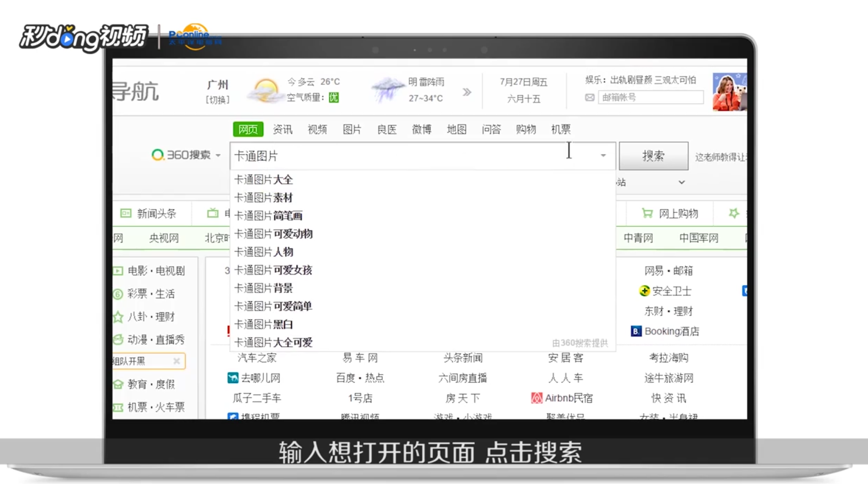Click the 动漫·直播秀 sidebar icon
This screenshot has width=868, height=484.
117,339
